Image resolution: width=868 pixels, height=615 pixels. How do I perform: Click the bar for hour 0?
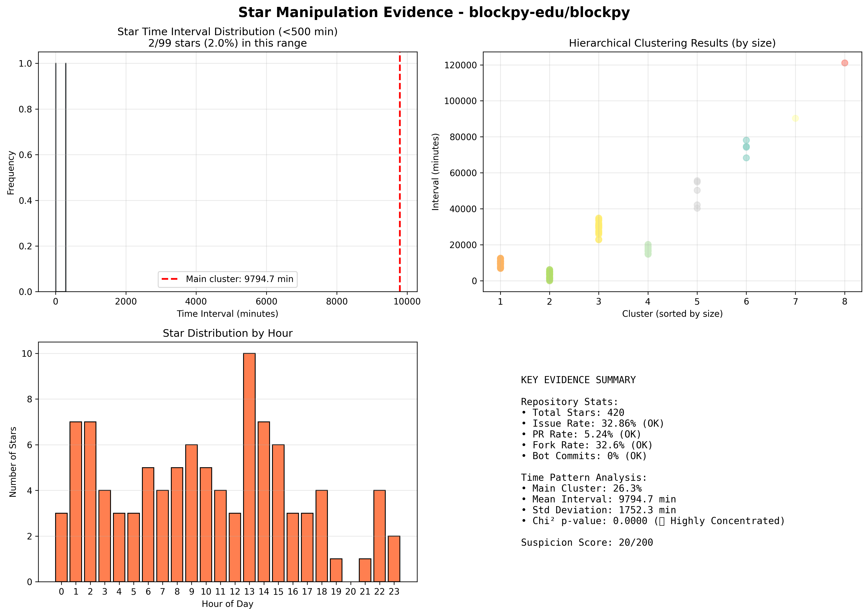61,547
